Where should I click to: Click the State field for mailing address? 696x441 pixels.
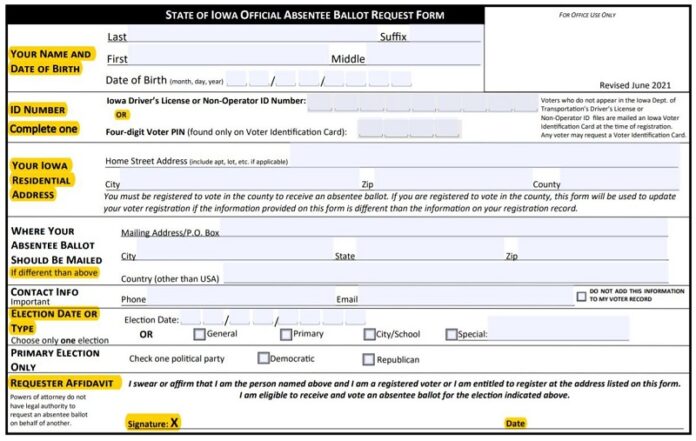coord(430,249)
